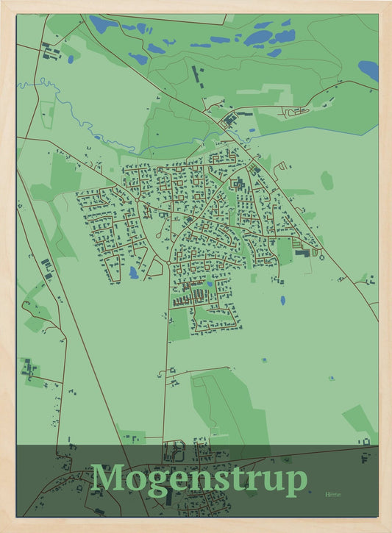Select the large lake cut off at the right edge
The image size is (392, 533).
coord(369,71)
